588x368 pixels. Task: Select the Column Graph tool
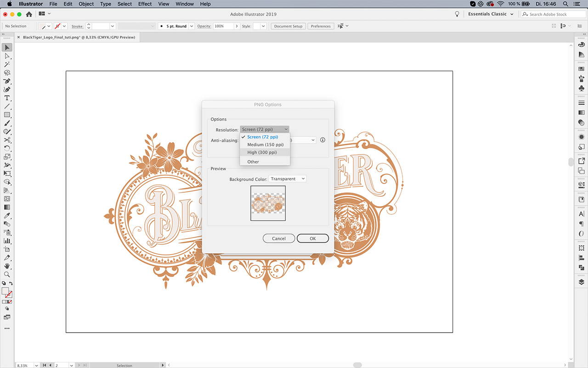7,241
